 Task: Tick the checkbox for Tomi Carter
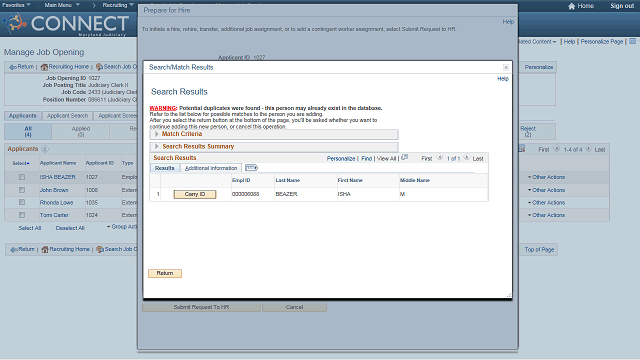[22, 215]
